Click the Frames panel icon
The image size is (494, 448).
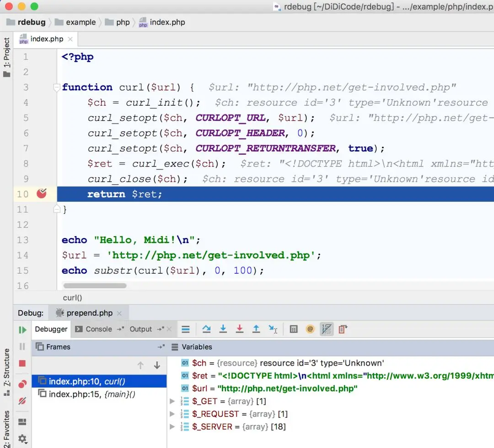40,347
